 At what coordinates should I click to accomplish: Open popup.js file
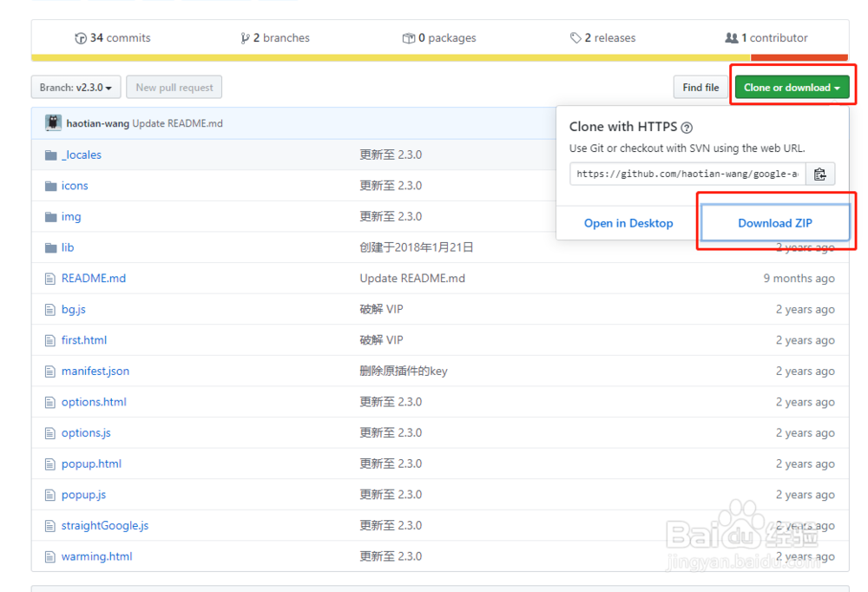83,495
